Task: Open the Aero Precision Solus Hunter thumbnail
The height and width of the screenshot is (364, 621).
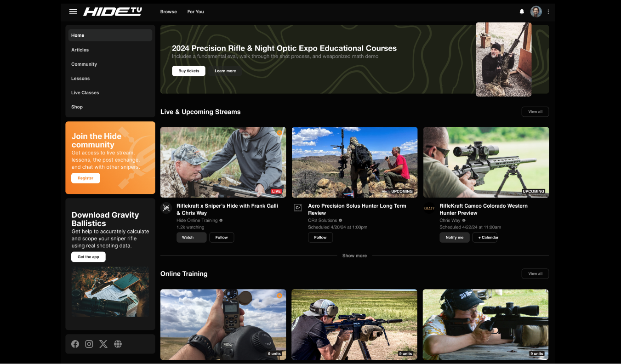Action: click(354, 162)
